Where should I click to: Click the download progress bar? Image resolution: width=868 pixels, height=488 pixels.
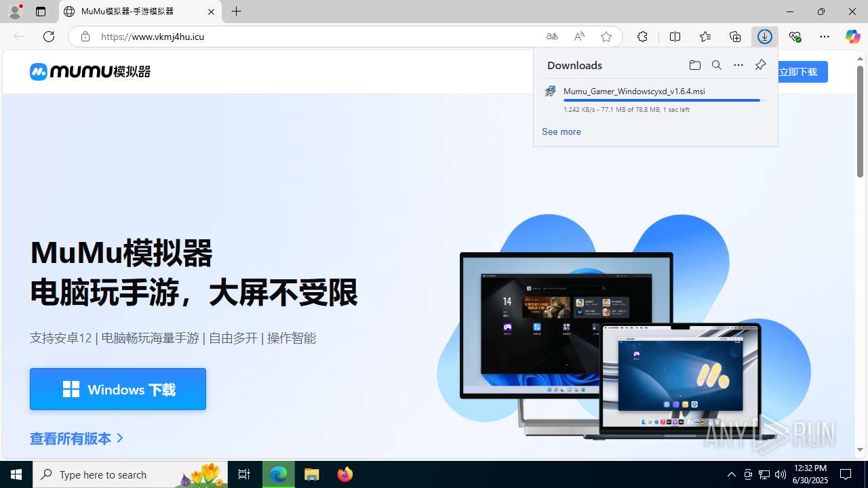[x=665, y=100]
